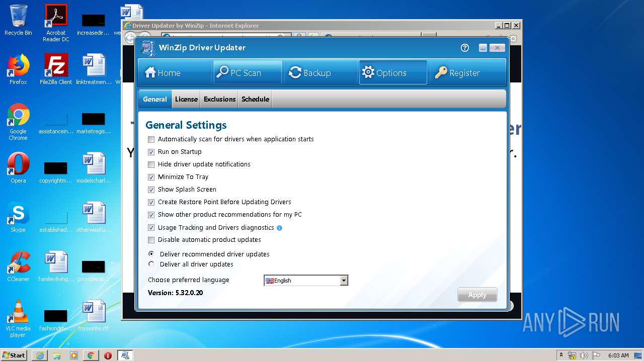The height and width of the screenshot is (362, 644).
Task: Uncheck Run on Startup
Action: 151,152
